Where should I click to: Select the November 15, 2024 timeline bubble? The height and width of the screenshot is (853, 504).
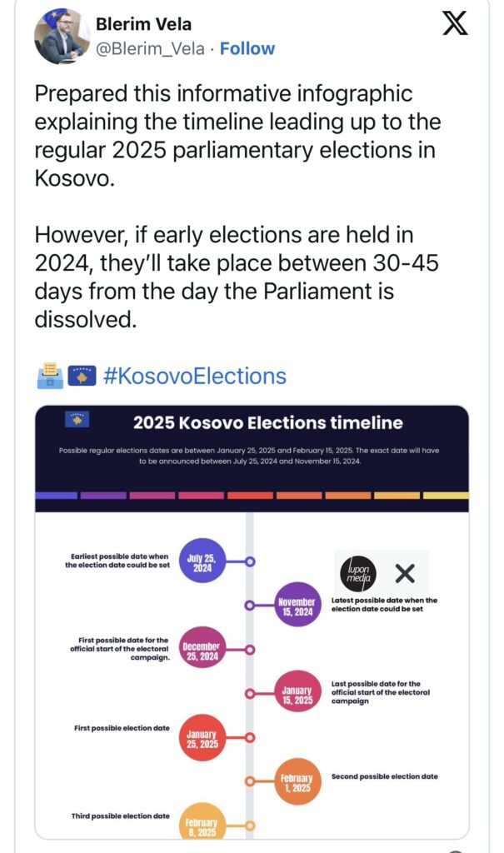click(x=296, y=605)
